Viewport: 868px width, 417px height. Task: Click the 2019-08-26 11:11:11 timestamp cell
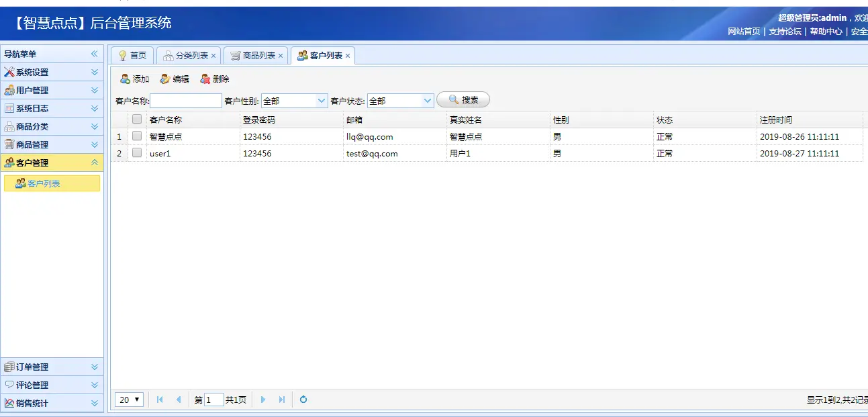[810, 136]
